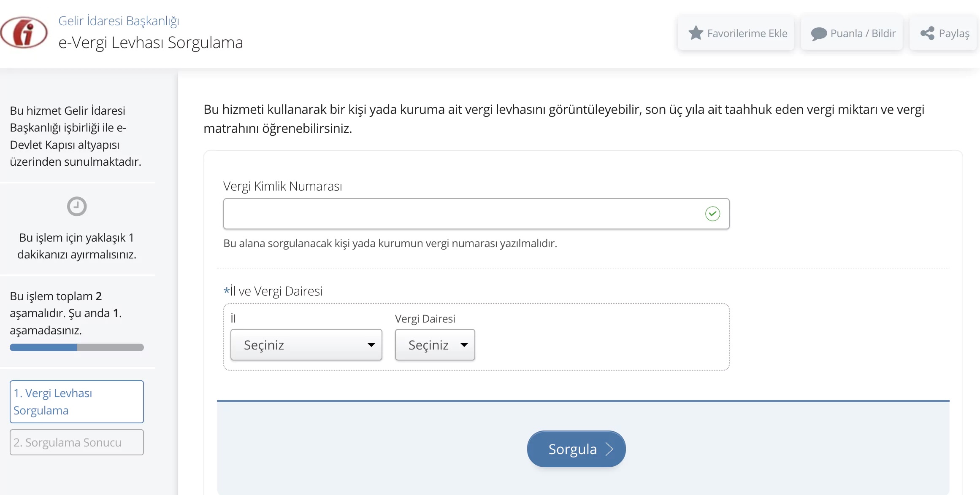Screen dimensions: 980x495
Task: Click the share icon in Paylaş
Action: tap(927, 33)
